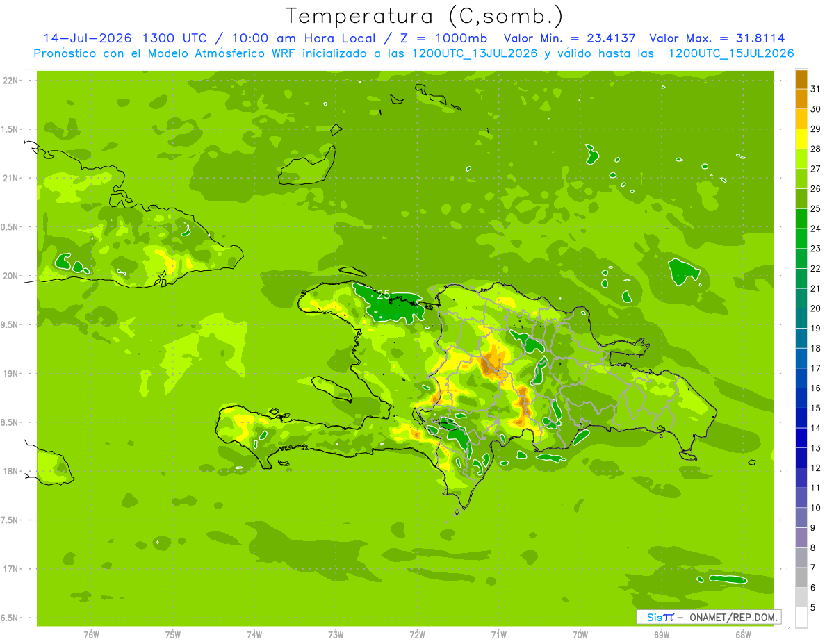
Task: Select green swatch between 24 and 25
Action: coord(801,219)
